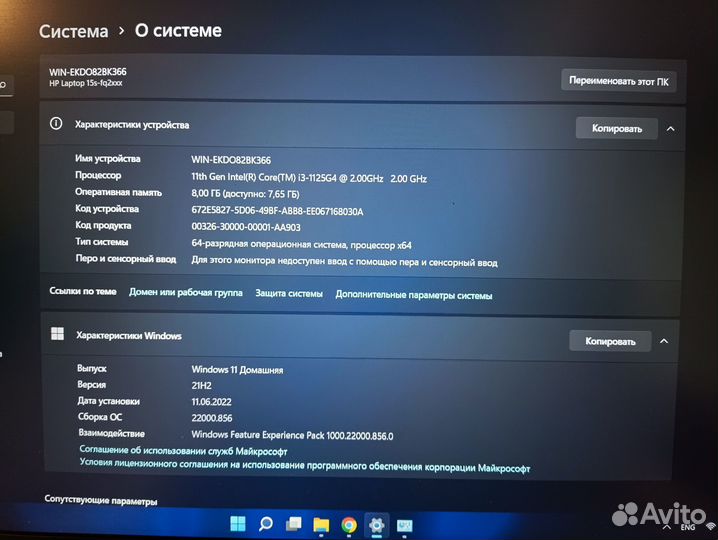Screen dimensions: 718x540
Task: Select device ID 672E5827-5D06-49BF
Action: 277,211
